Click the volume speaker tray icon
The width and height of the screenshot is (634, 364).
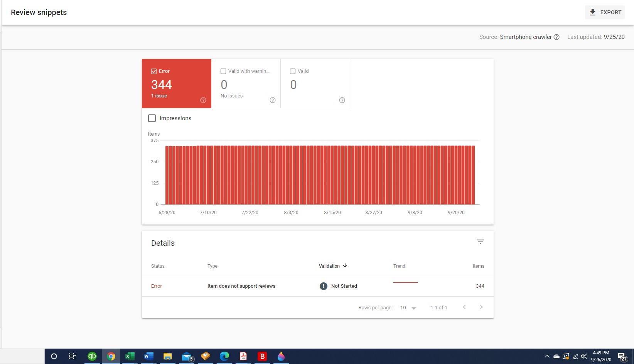pos(584,356)
